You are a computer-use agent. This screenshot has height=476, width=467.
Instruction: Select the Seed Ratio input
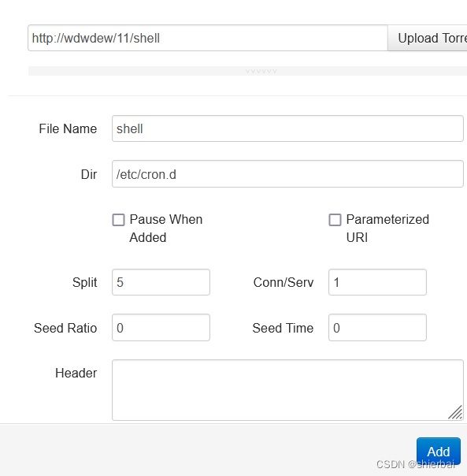[161, 328]
